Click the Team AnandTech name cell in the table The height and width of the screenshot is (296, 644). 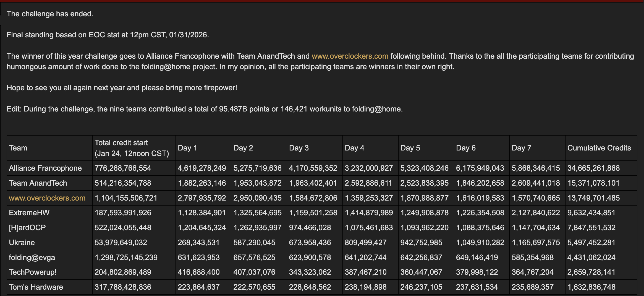click(x=38, y=183)
